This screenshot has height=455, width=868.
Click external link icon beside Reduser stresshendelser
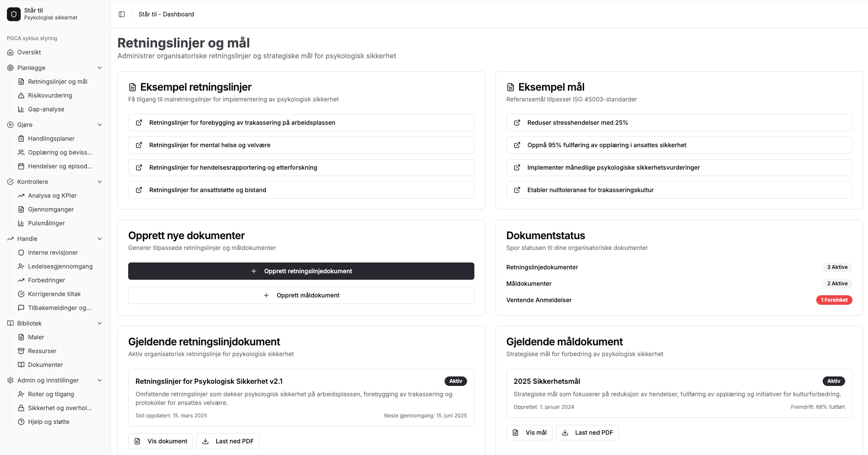coord(517,123)
